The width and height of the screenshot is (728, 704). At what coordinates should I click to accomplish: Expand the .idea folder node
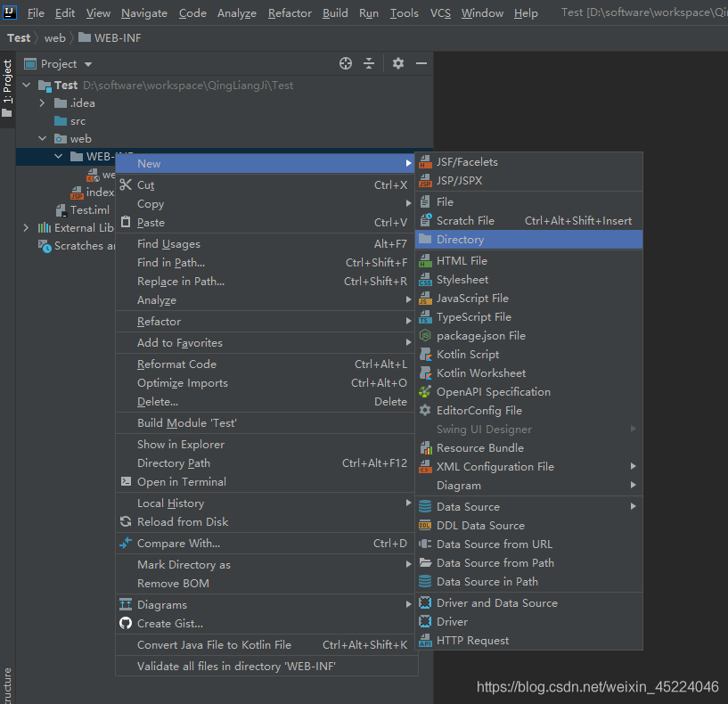pyautogui.click(x=42, y=103)
